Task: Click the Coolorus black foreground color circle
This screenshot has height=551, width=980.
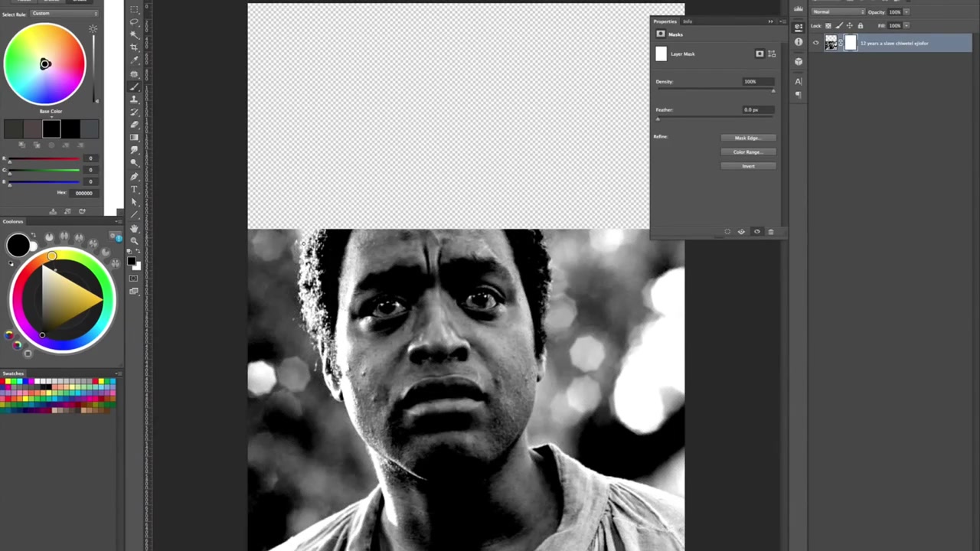Action: point(18,246)
